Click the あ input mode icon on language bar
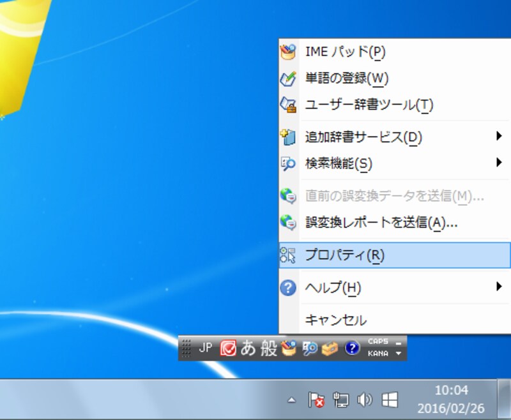511x420 pixels. click(x=248, y=348)
